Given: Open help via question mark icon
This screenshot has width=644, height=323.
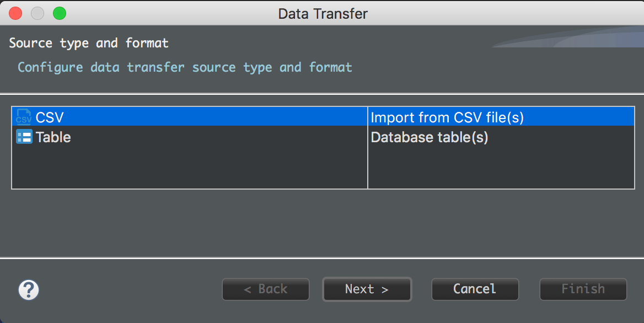Looking at the screenshot, I should (x=29, y=289).
